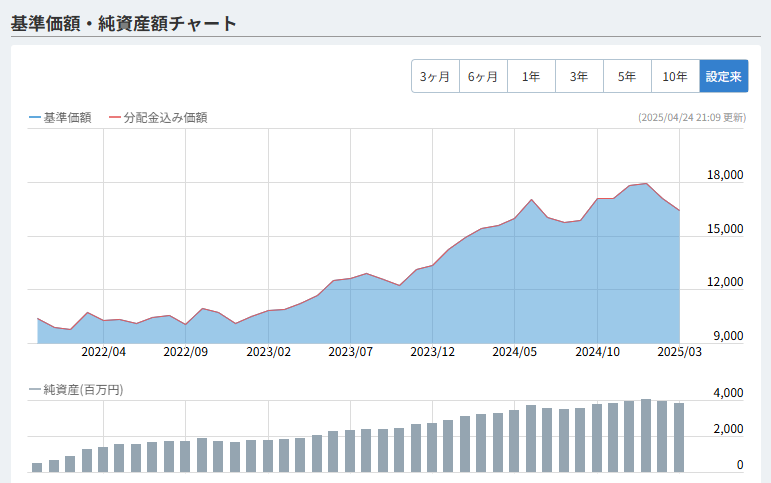Click the 2024/05 x-axis date label
771x483 pixels.
click(515, 352)
